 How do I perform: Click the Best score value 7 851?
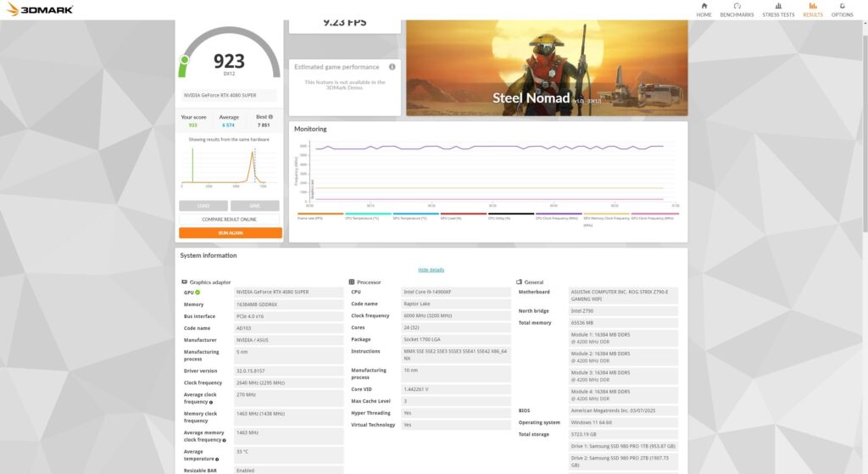coord(264,125)
